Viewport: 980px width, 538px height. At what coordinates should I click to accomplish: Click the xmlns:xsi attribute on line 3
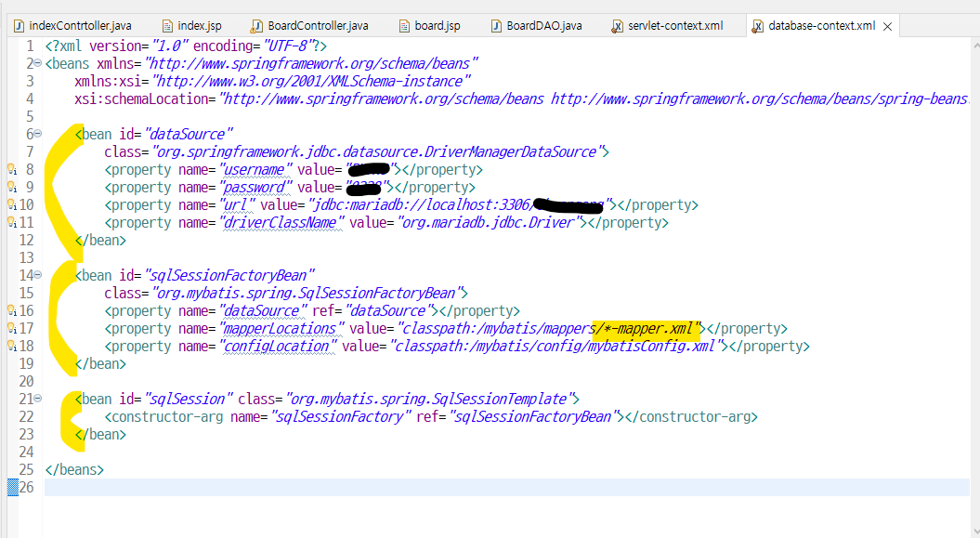[x=111, y=81]
